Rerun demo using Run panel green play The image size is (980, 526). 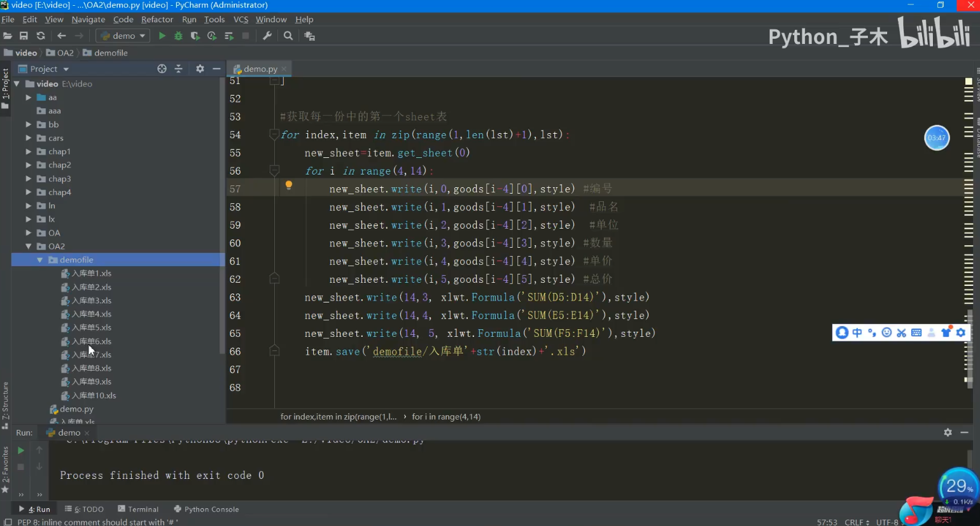(20, 450)
